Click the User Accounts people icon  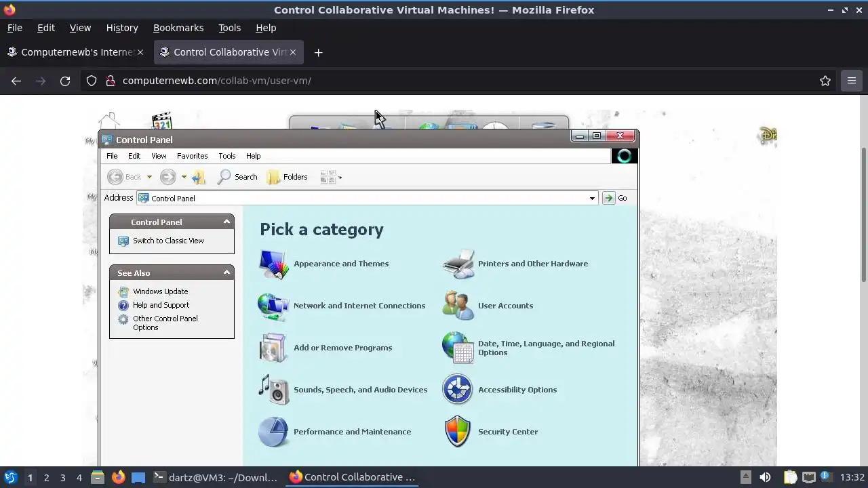tap(458, 306)
